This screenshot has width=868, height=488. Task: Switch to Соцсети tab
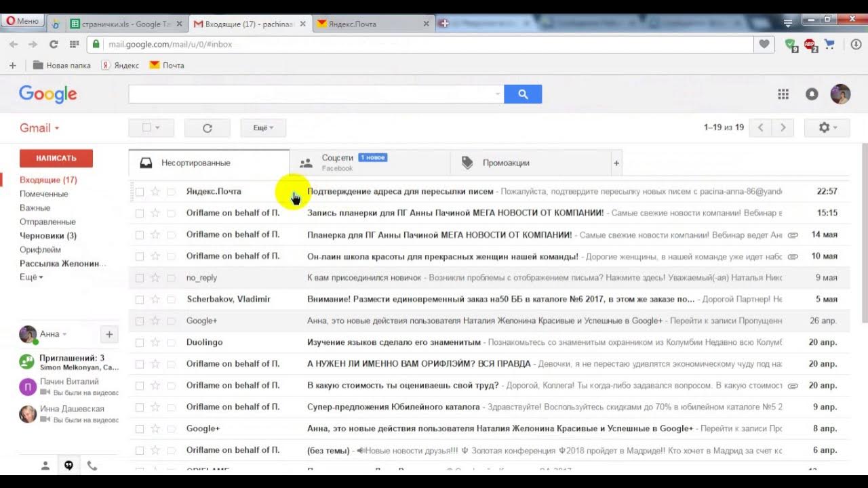coord(370,163)
